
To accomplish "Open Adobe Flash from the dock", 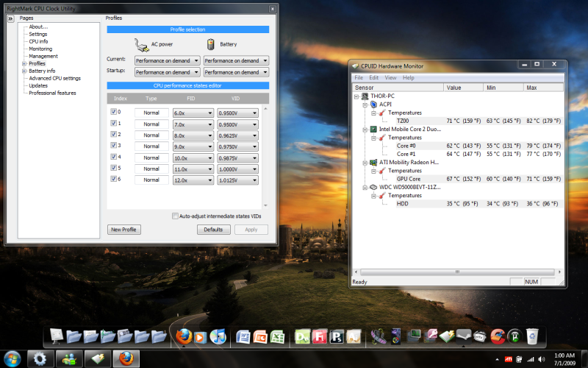I will click(x=320, y=337).
